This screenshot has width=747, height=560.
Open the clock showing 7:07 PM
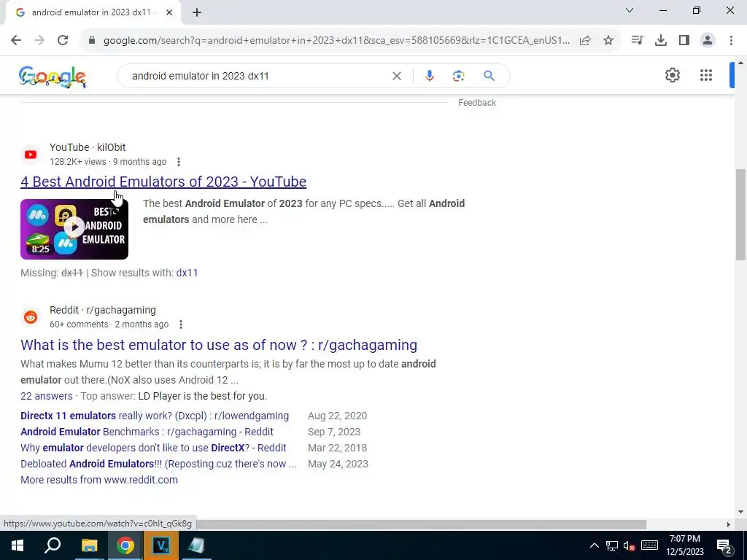684,545
